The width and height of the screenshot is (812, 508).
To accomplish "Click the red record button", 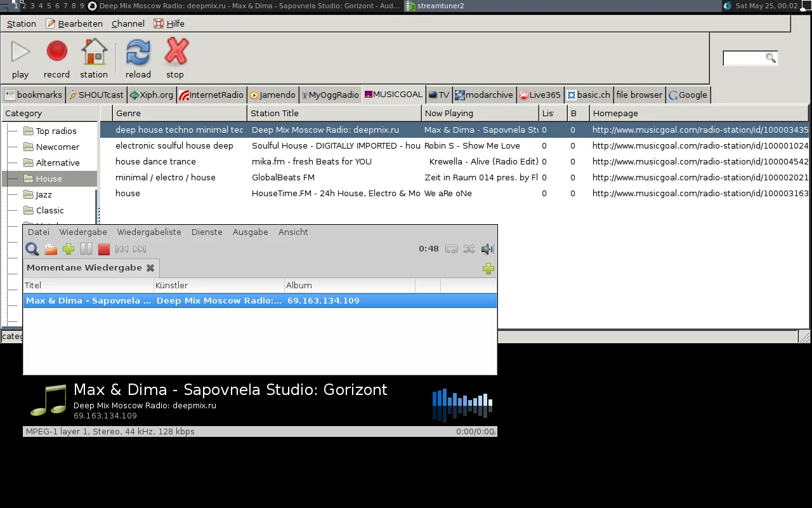I will pyautogui.click(x=56, y=58).
